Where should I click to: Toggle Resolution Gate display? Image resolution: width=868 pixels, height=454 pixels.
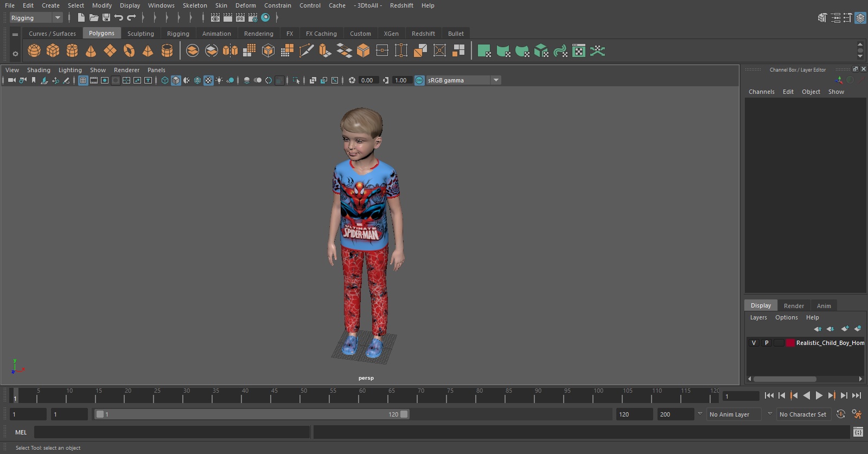click(x=105, y=80)
